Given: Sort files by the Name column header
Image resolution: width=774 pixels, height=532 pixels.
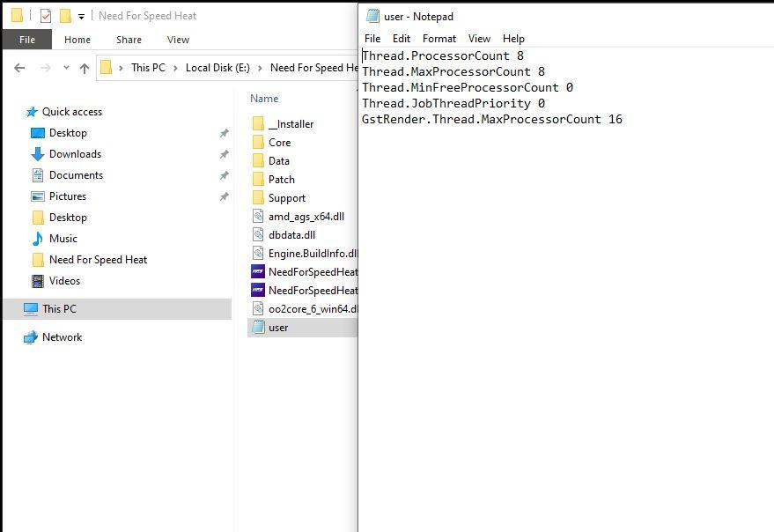Looking at the screenshot, I should click(x=264, y=99).
